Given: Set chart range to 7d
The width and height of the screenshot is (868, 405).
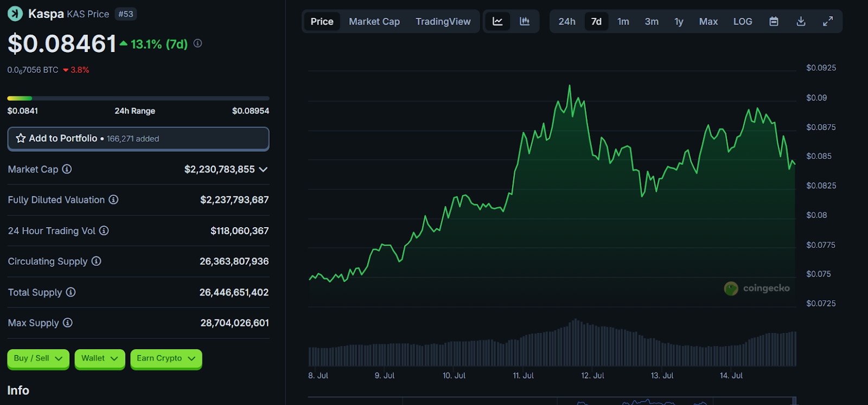Looking at the screenshot, I should coord(596,21).
